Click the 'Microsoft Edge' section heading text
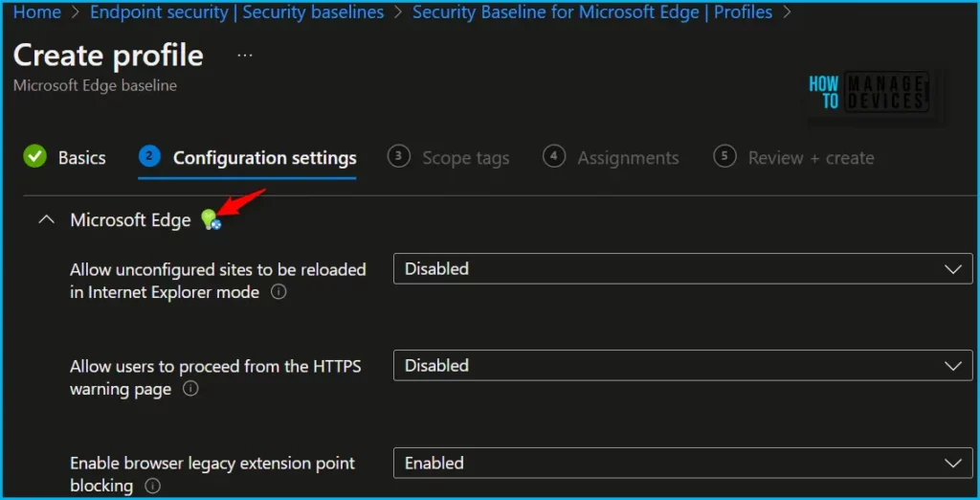The image size is (980, 500). tap(130, 220)
